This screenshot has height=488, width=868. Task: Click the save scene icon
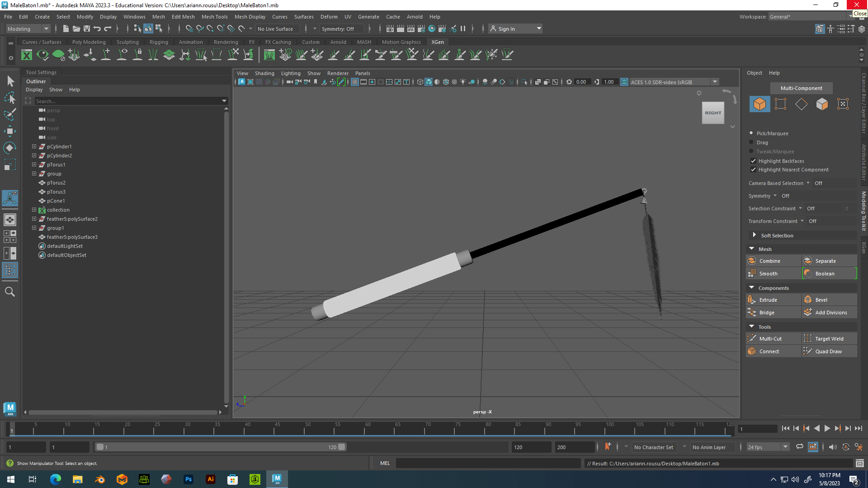point(86,28)
